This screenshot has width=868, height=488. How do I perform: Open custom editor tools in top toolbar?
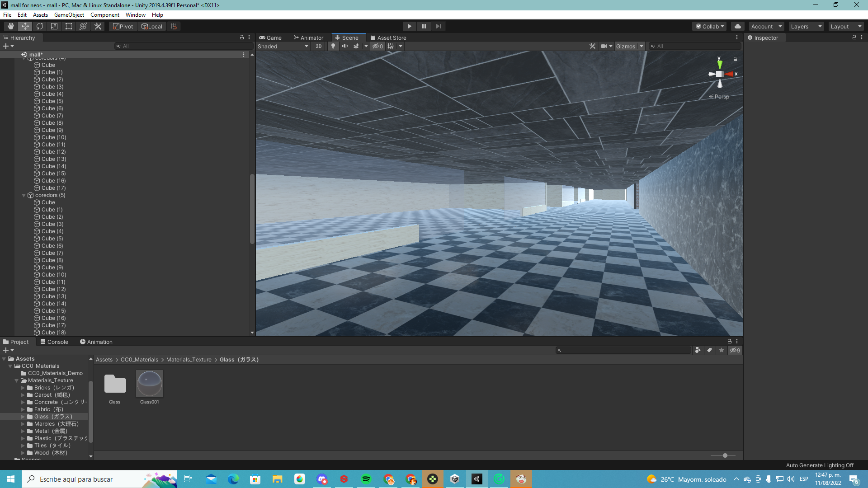coord(98,26)
